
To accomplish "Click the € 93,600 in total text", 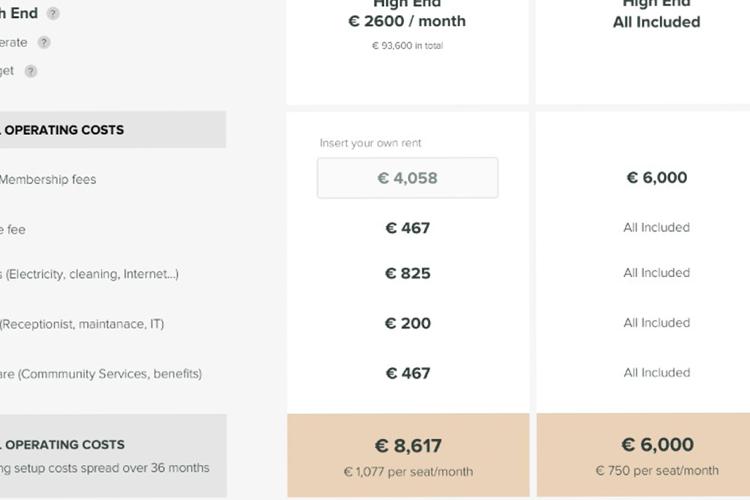I will [408, 46].
